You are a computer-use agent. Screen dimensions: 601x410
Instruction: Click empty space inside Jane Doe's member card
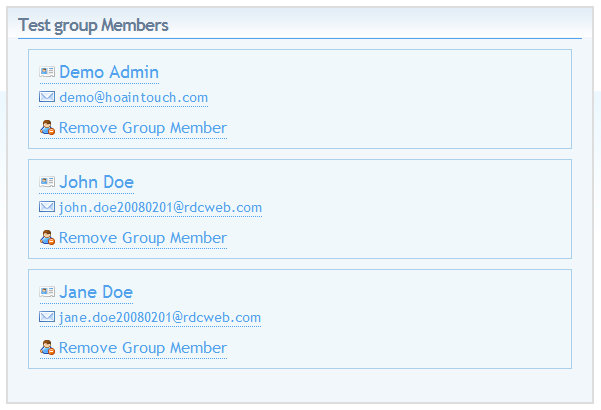(420, 320)
